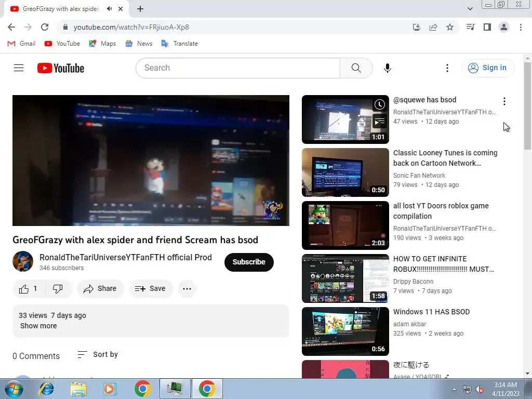Open adam akbar channel name
532x399 pixels.
[409, 324]
